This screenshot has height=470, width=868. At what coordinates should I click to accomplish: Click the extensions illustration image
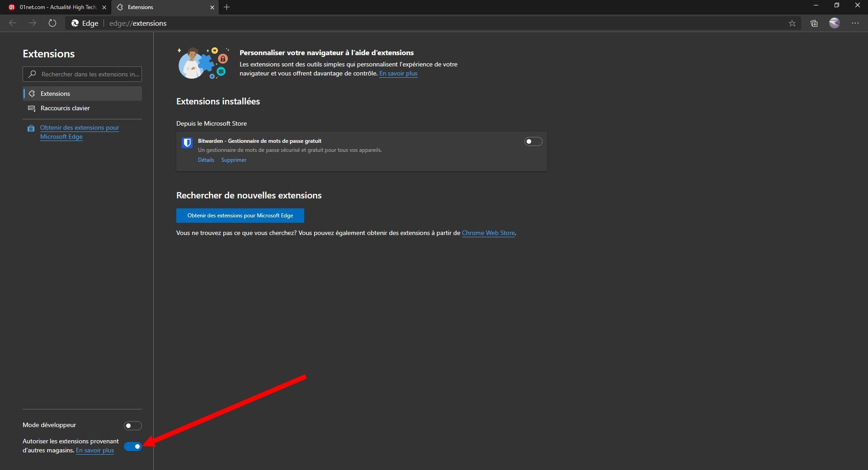click(x=203, y=63)
